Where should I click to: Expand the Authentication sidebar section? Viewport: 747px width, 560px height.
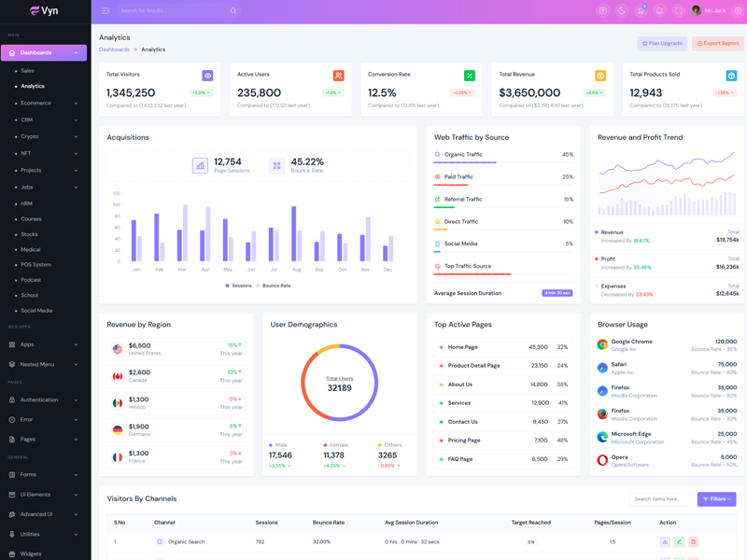point(45,399)
